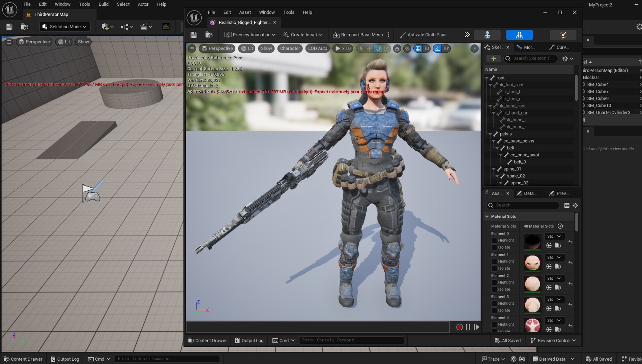642x364 pixels.
Task: Switch to the Deta... tab
Action: [527, 193]
